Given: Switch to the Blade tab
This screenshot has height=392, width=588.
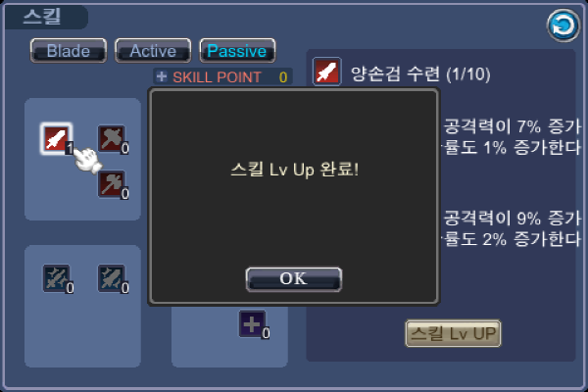Looking at the screenshot, I should [69, 51].
